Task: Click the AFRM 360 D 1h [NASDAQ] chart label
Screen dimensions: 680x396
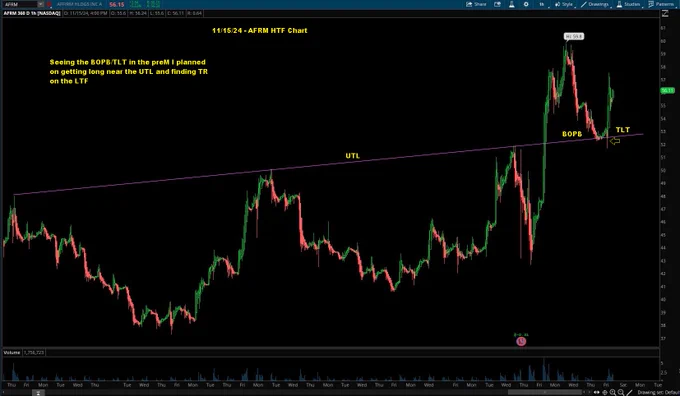Action: point(32,13)
